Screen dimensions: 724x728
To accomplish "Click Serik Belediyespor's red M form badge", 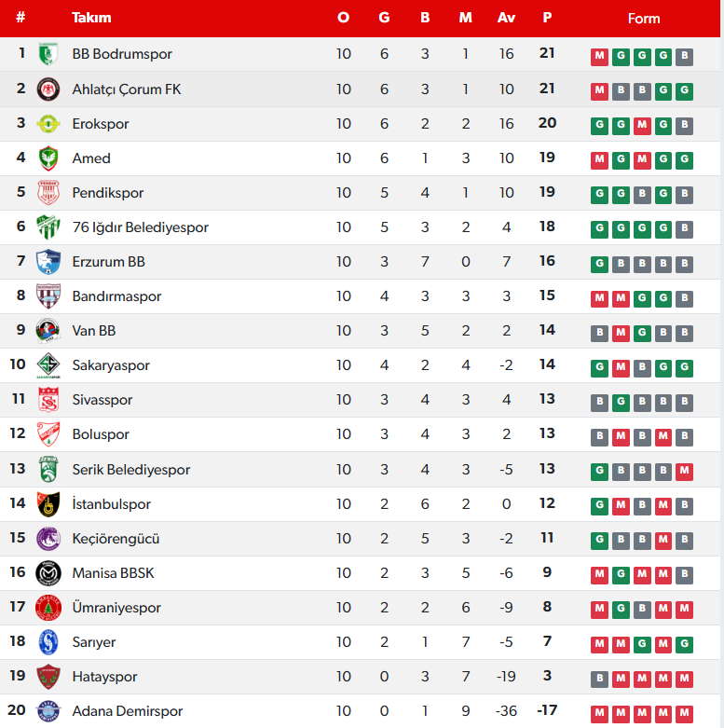I will (x=685, y=471).
